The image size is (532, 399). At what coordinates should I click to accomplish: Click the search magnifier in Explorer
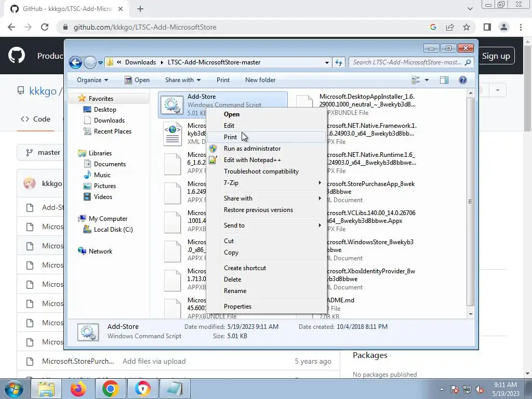(468, 62)
